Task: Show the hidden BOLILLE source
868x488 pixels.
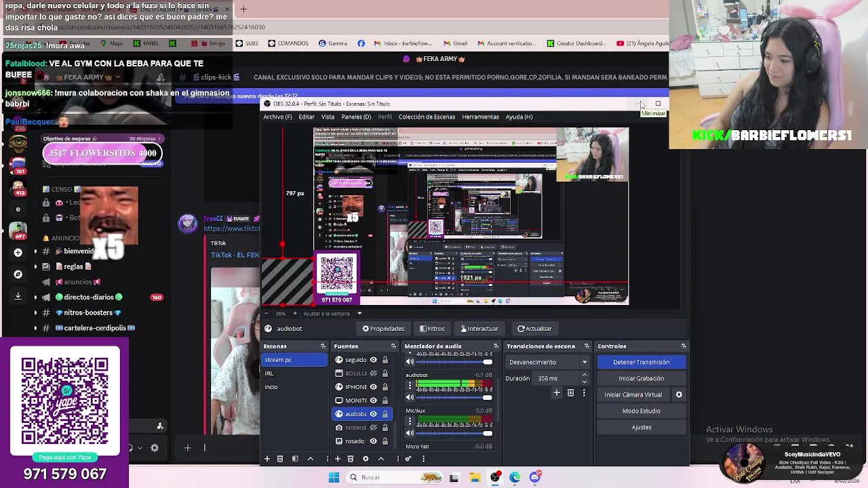Action: 373,373
